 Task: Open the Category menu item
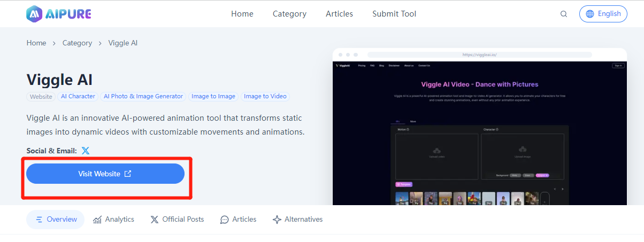coord(289,14)
